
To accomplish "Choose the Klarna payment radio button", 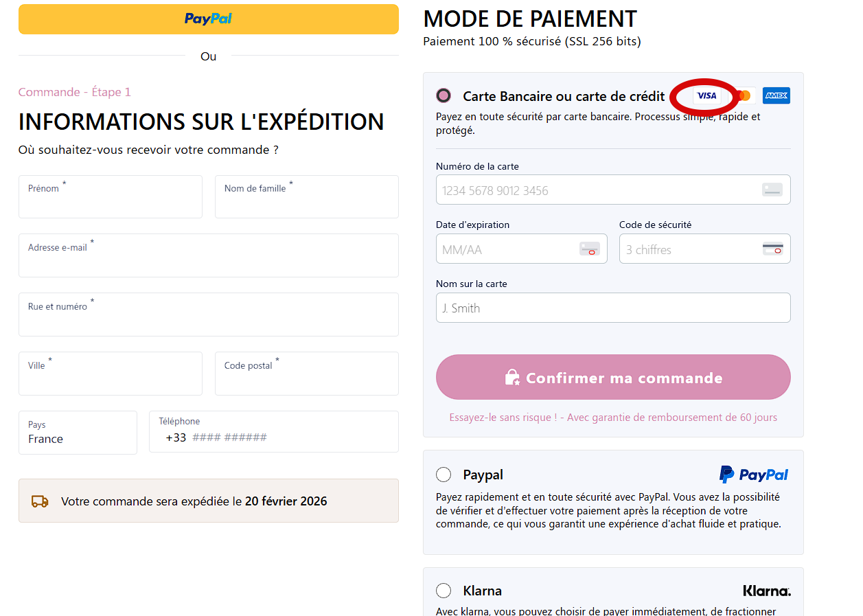I will (444, 591).
